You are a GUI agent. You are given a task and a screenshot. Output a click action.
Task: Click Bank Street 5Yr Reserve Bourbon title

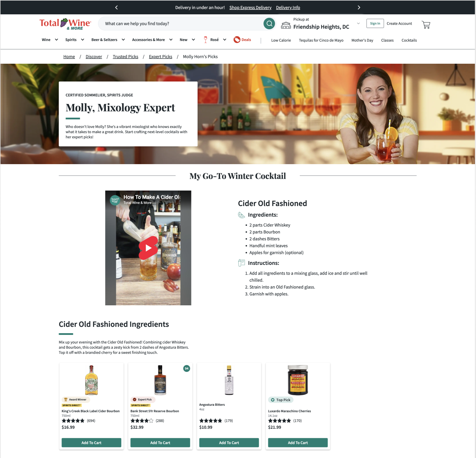click(155, 411)
